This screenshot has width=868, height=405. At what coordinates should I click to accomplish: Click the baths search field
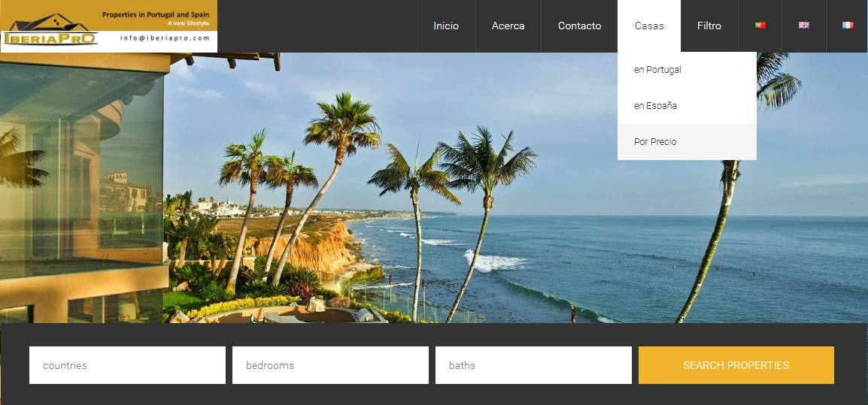point(533,365)
